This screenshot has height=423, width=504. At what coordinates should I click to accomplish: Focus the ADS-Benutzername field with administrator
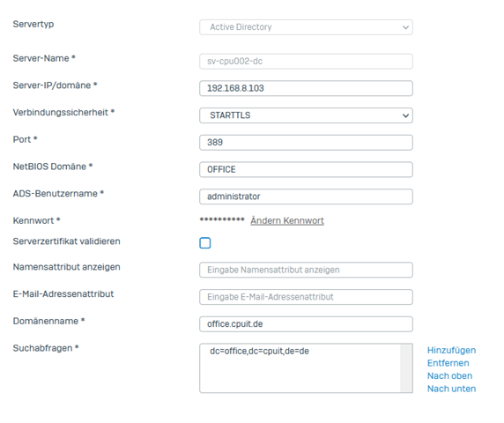[306, 197]
